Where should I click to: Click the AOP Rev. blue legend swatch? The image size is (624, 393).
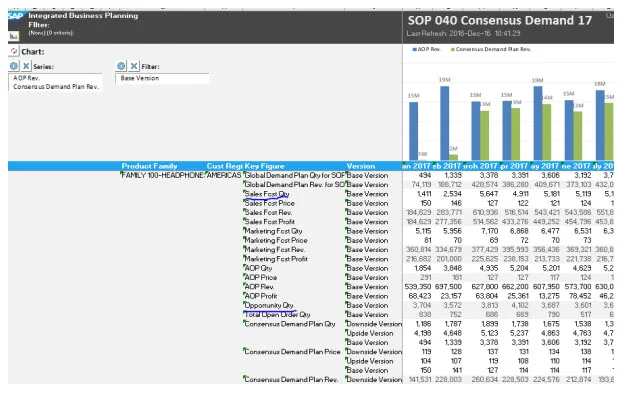click(415, 49)
